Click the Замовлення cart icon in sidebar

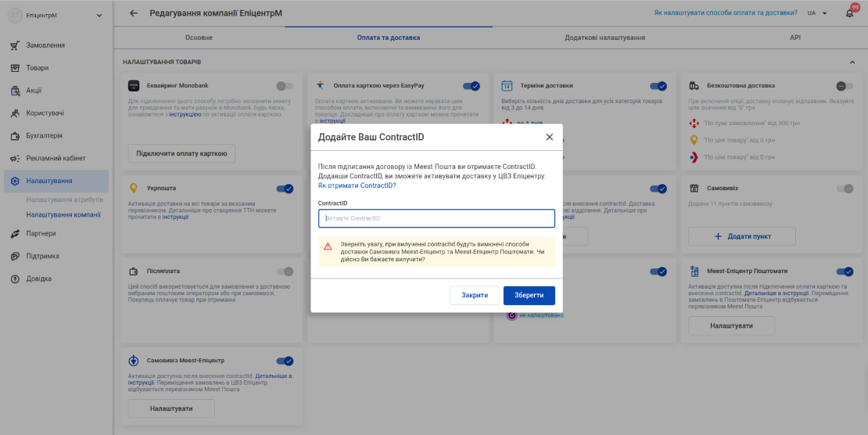[x=15, y=45]
